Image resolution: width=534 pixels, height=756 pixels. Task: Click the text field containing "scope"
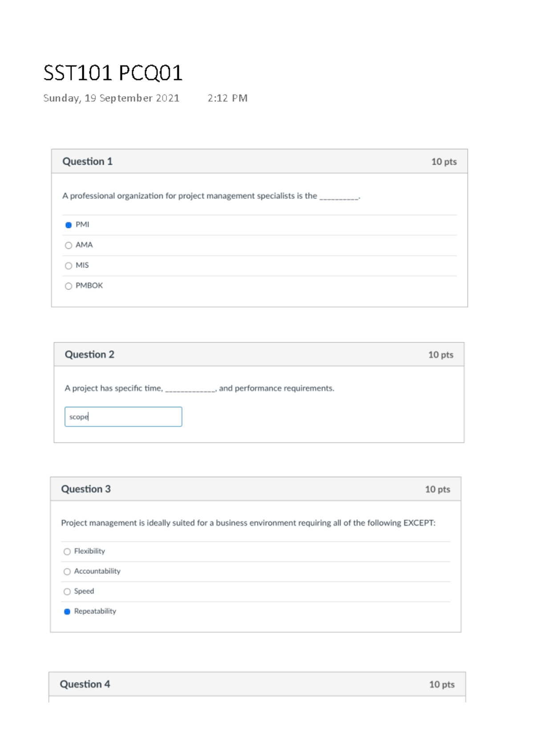[123, 417]
